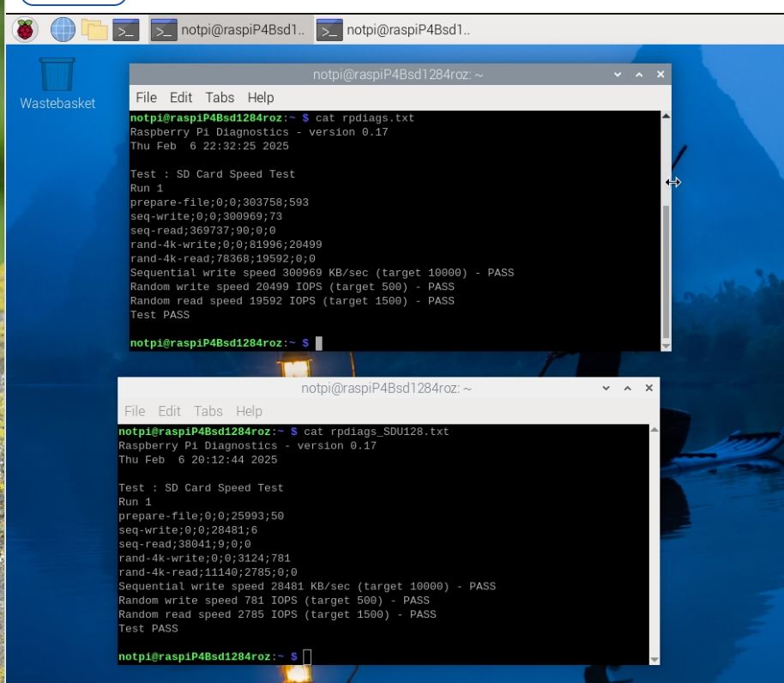Launch a new terminal from the panel
The height and width of the screenshot is (683, 784).
[x=125, y=30]
